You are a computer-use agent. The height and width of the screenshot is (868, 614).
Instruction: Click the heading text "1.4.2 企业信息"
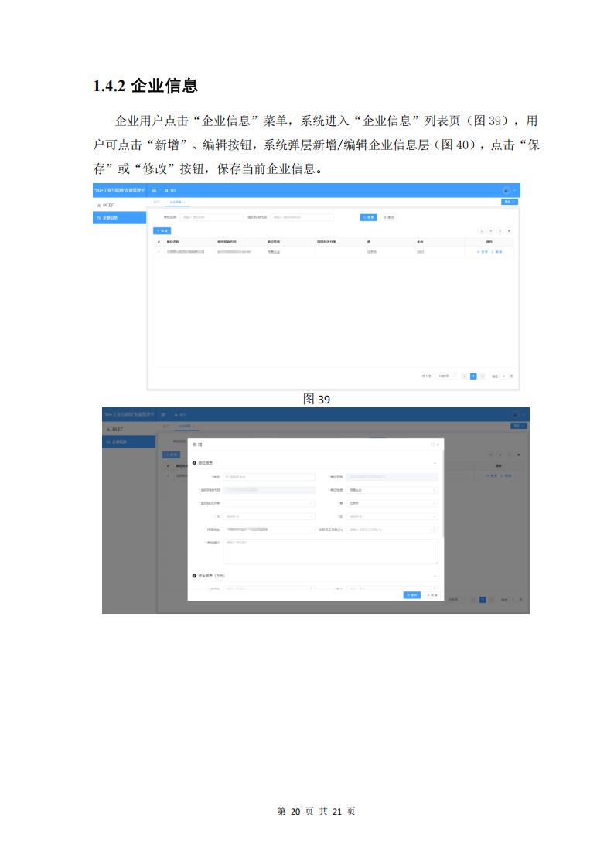click(x=145, y=86)
